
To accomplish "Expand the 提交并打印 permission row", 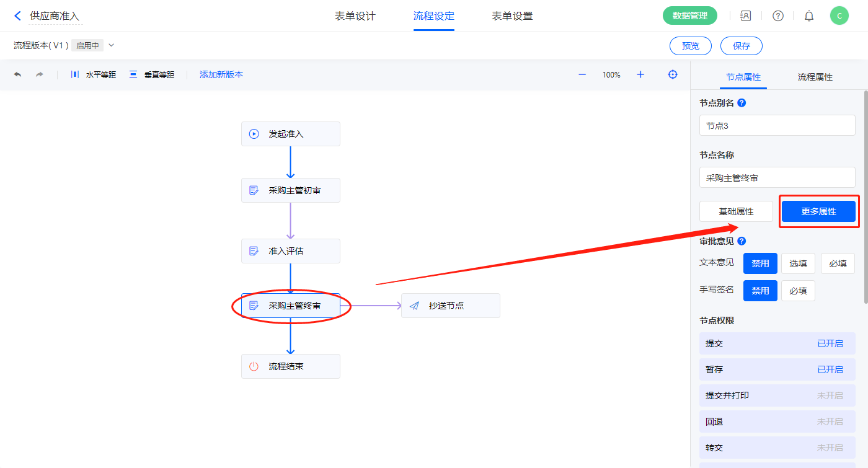I will (x=777, y=395).
